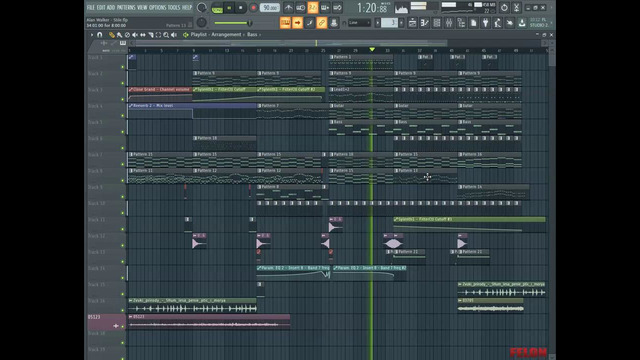Toggle the countdown before recording icon

coord(313,8)
